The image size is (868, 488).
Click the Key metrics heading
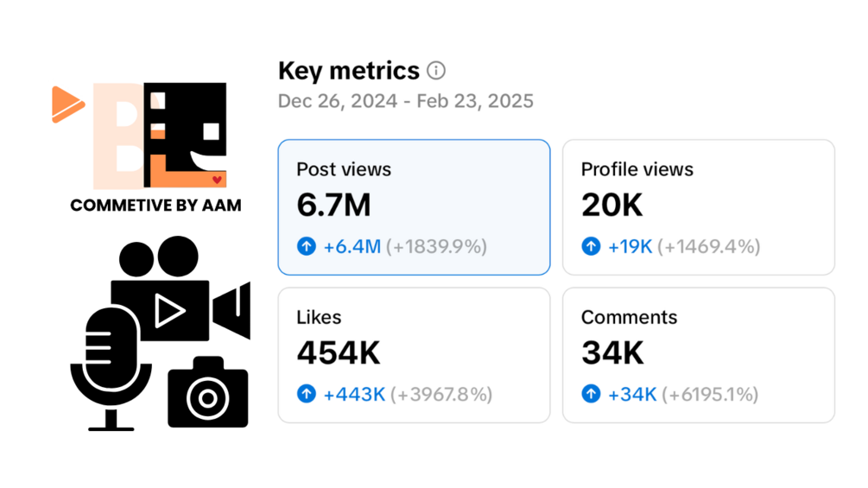click(x=349, y=71)
